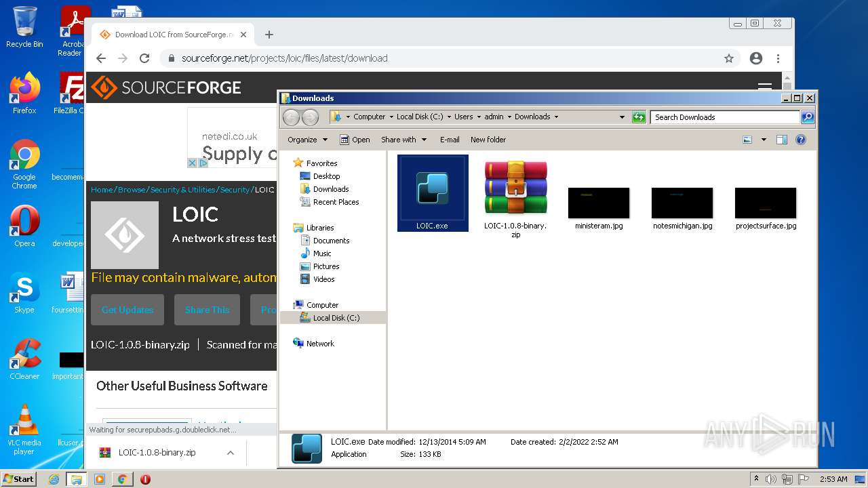Expand the view options dropdown arrow
This screenshot has width=868, height=488.
click(764, 140)
